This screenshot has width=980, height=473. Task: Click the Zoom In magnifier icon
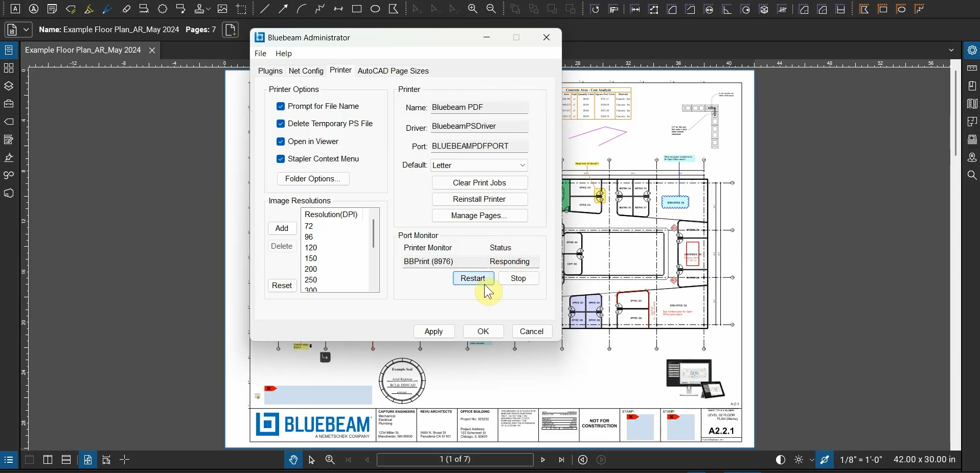pos(473,9)
